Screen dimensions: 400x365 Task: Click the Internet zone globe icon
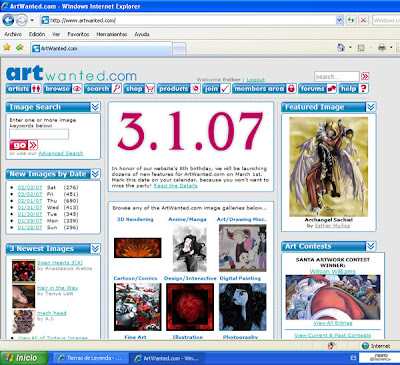click(366, 346)
